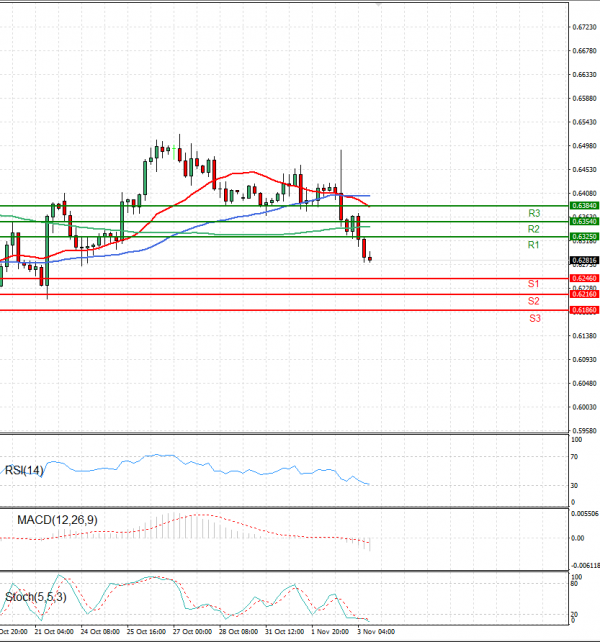This screenshot has width=600, height=642.
Task: Click the current price tag 0.62816
Action: 584,260
